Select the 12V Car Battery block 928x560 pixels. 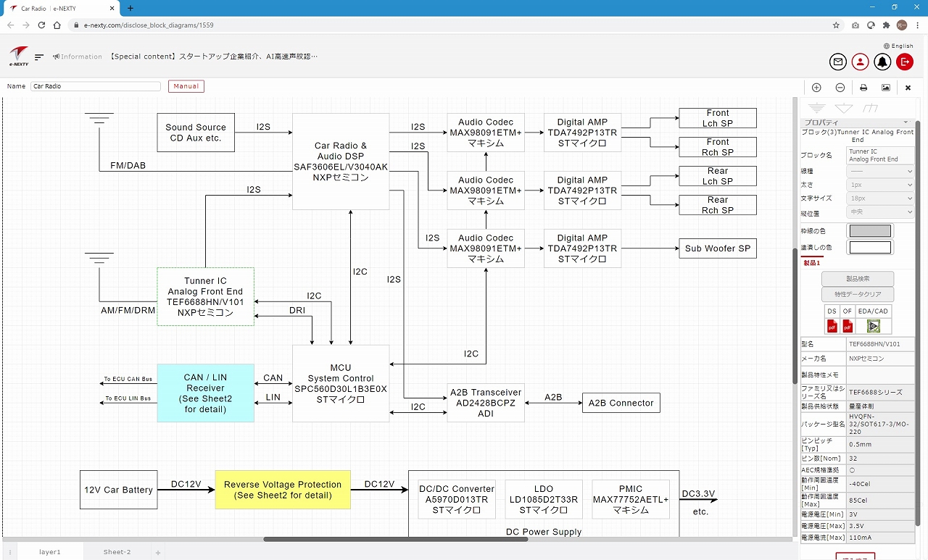point(119,490)
